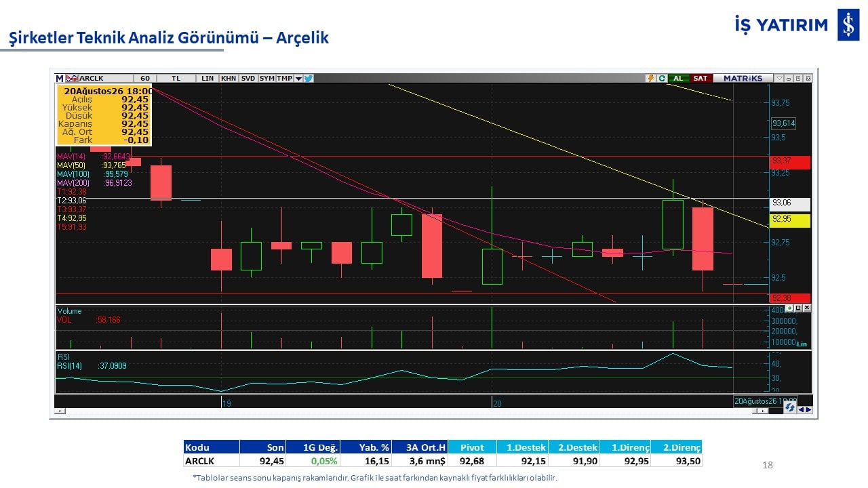868x488 pixels.
Task: Click the 0,05% daily change cell
Action: 313,461
